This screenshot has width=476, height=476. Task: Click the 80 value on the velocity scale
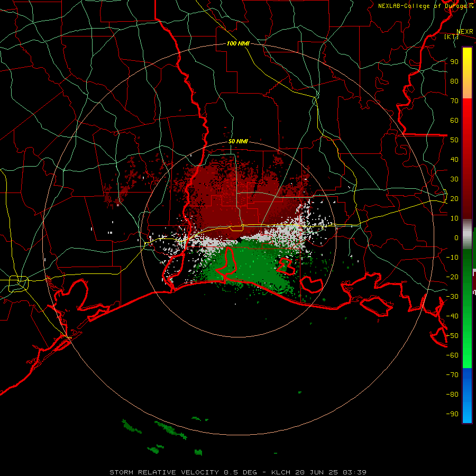(454, 81)
